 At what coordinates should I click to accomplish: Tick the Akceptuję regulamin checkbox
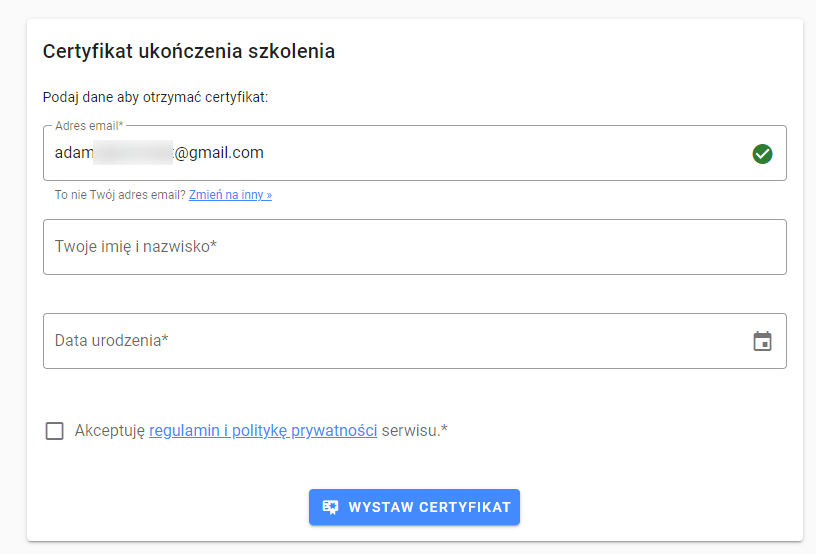[x=55, y=431]
